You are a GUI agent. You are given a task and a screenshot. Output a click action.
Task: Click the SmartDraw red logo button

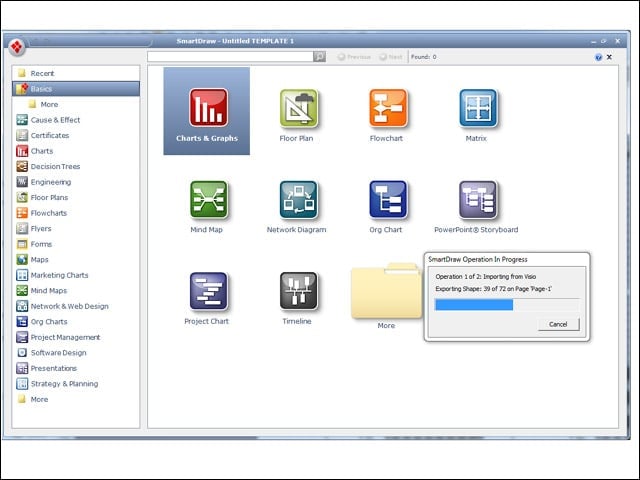point(16,47)
